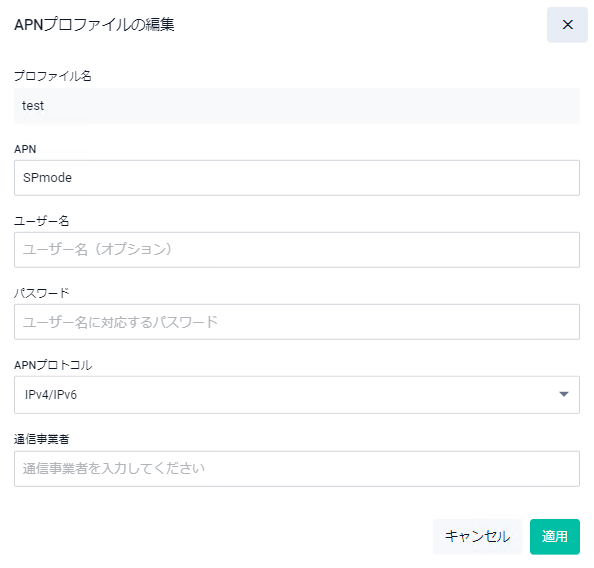Click the 通信事業者 field label
The image size is (594, 568).
tap(42, 439)
